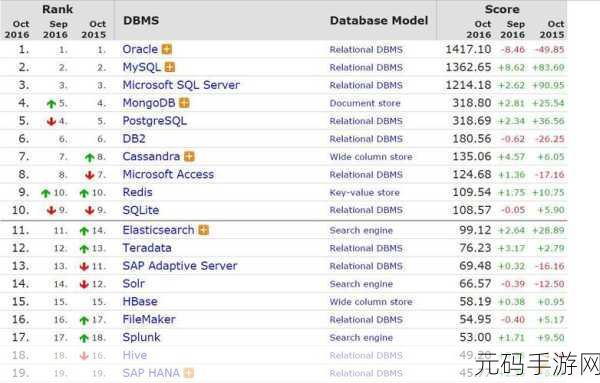Click the Database Model column header
Screen dimensions: 600x383
379,21
